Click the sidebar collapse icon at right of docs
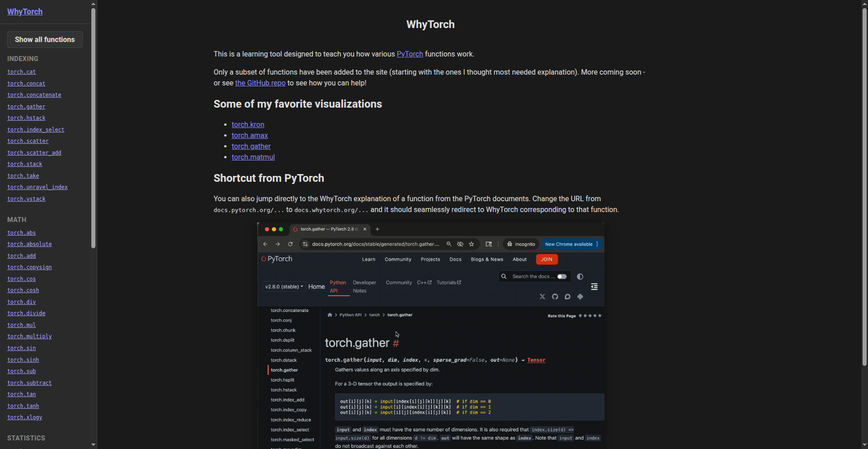868x449 pixels. 594,287
